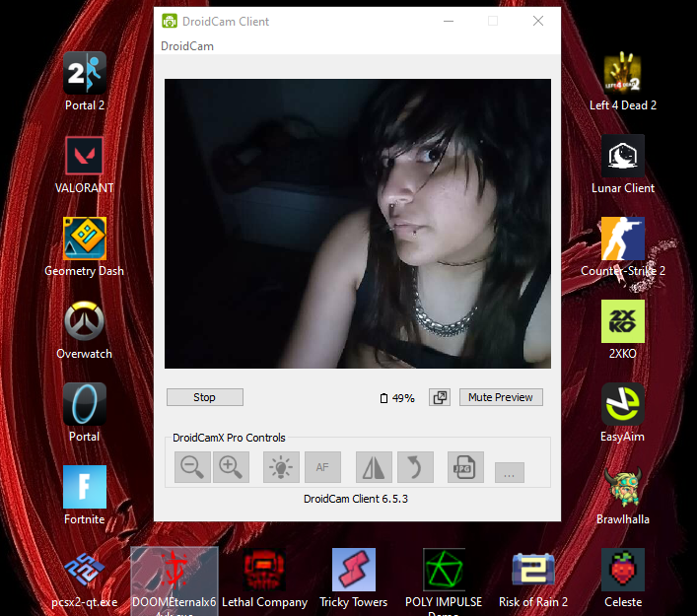Screen dimensions: 697x616
Task: Select the Tricky Towers desktop icon
Action: pyautogui.click(x=354, y=580)
